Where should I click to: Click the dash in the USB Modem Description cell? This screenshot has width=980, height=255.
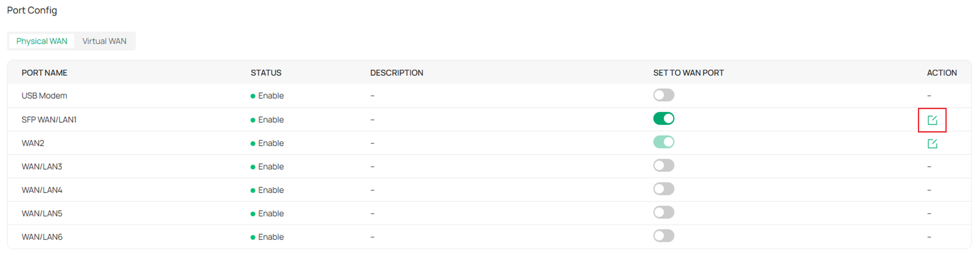click(x=372, y=96)
